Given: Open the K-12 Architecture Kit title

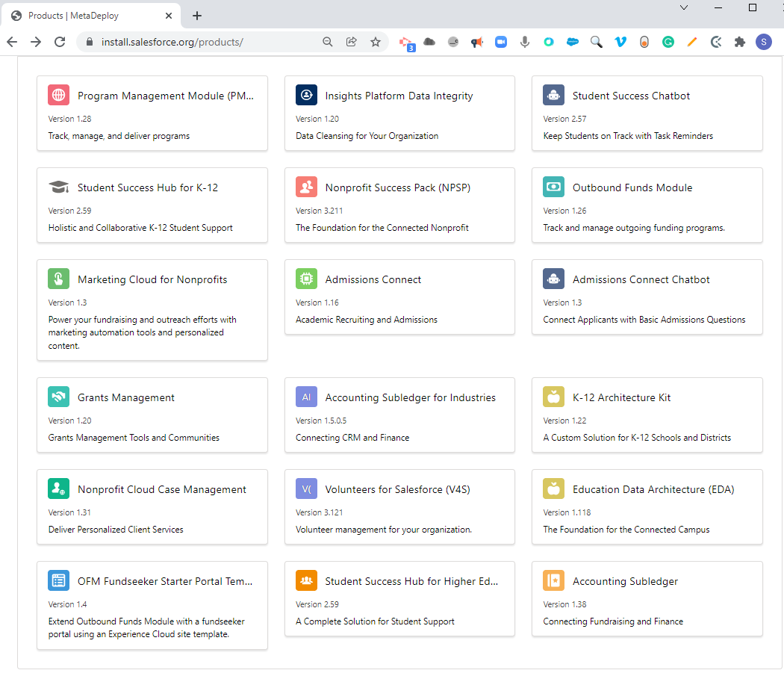Looking at the screenshot, I should coord(621,397).
